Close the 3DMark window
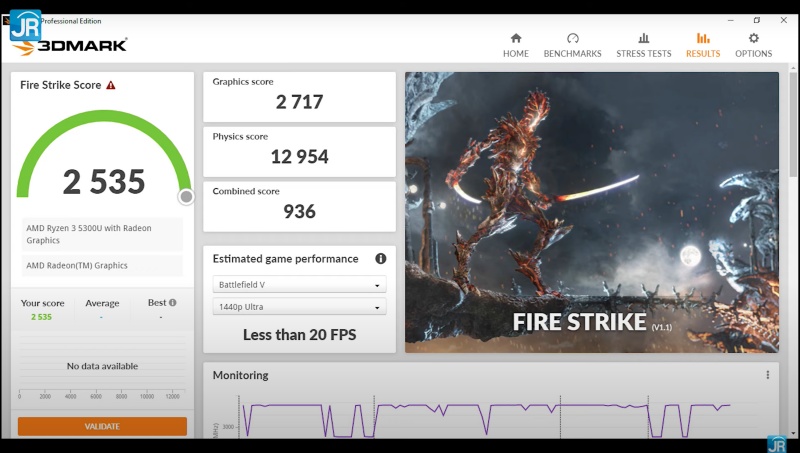This screenshot has height=453, width=800. click(x=784, y=20)
